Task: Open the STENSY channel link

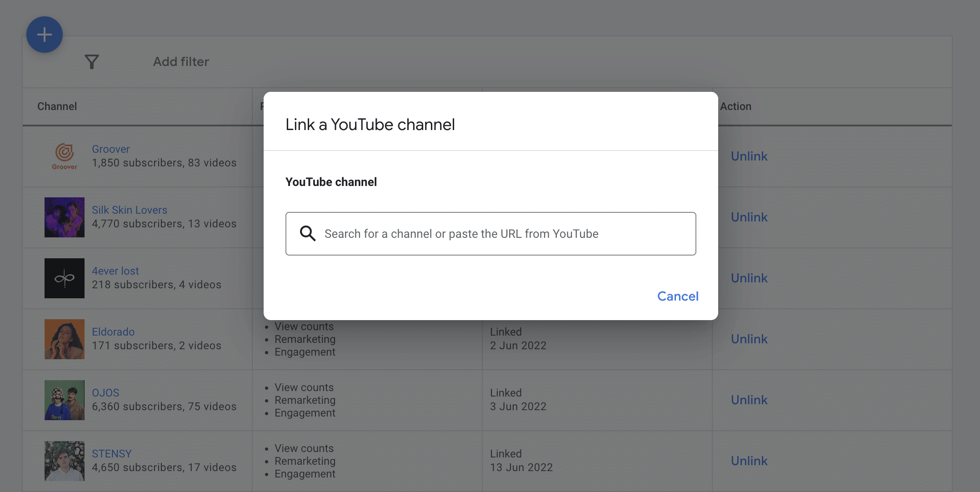Action: (111, 454)
